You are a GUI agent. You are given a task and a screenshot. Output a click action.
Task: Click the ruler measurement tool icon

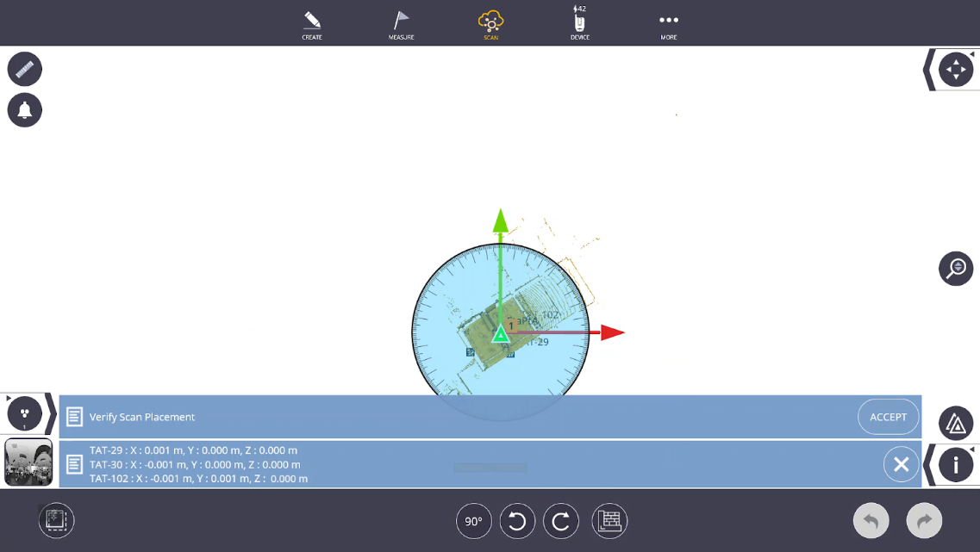point(25,69)
